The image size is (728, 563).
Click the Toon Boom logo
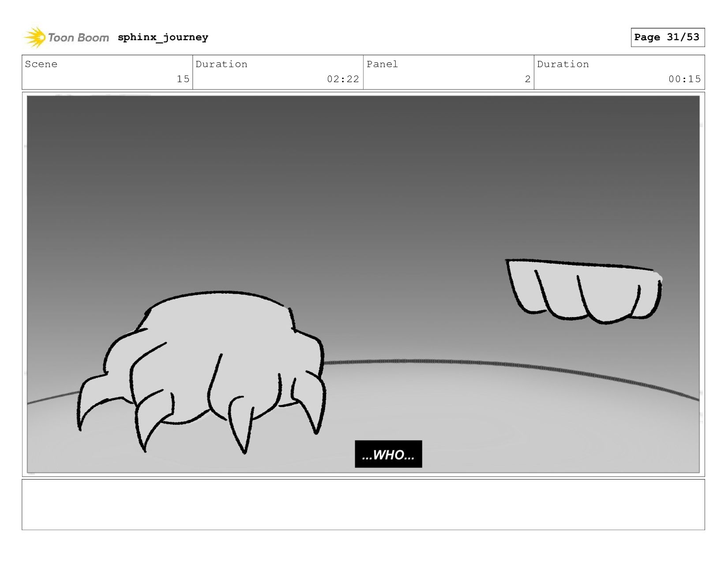[x=66, y=38]
